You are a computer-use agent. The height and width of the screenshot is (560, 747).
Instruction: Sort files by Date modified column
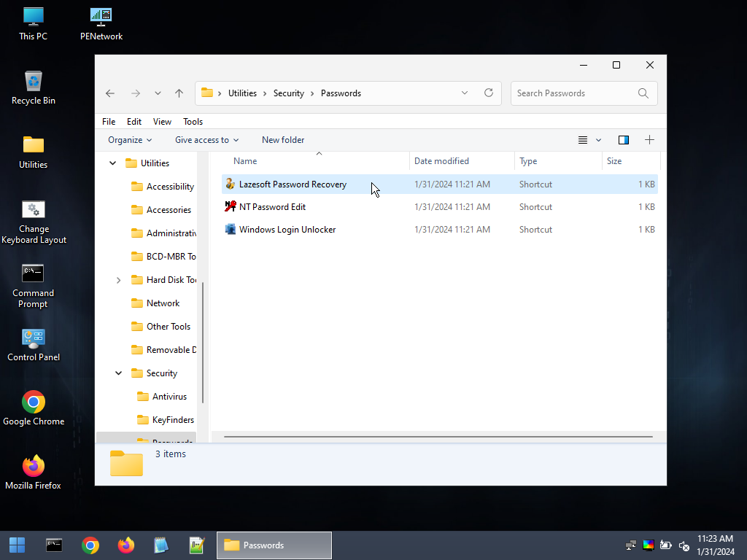click(462, 161)
